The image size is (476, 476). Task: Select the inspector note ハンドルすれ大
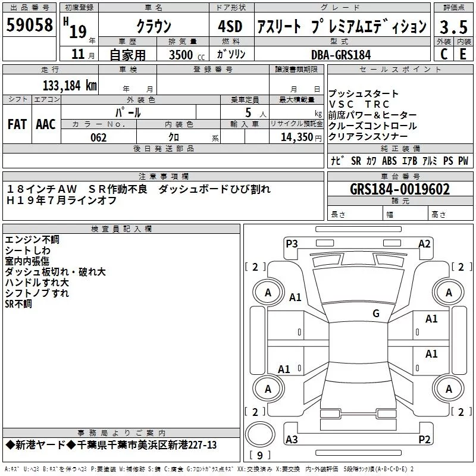(37, 282)
